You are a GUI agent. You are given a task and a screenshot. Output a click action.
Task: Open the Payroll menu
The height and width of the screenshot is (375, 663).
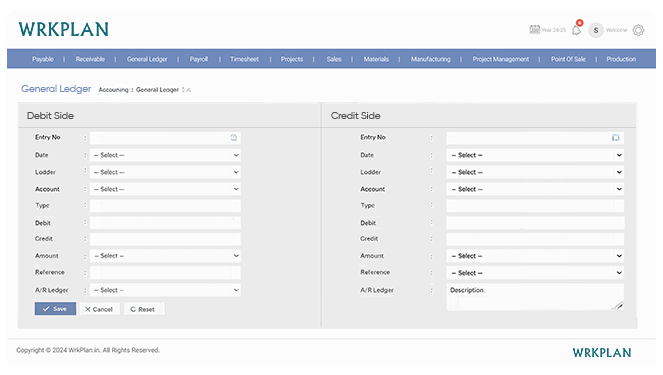pos(199,59)
